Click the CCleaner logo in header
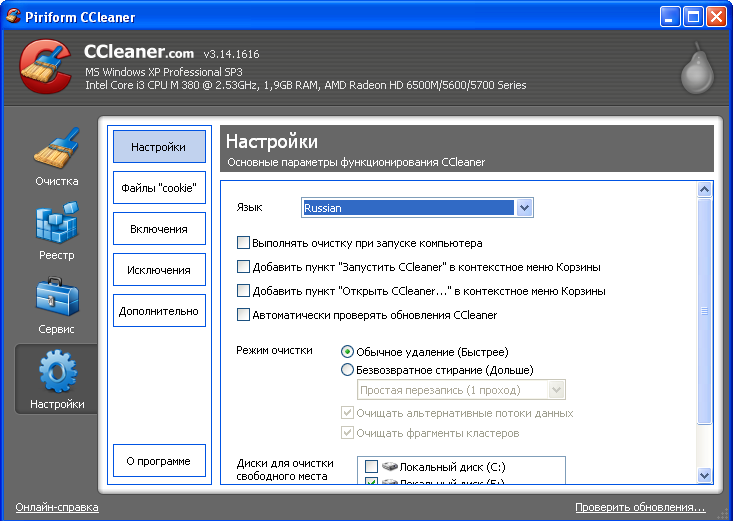The height and width of the screenshot is (521, 733). (46, 66)
